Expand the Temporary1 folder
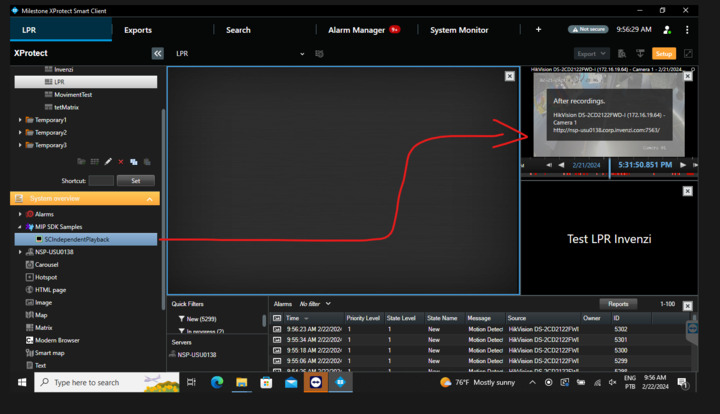Image resolution: width=720 pixels, height=414 pixels. (x=20, y=120)
